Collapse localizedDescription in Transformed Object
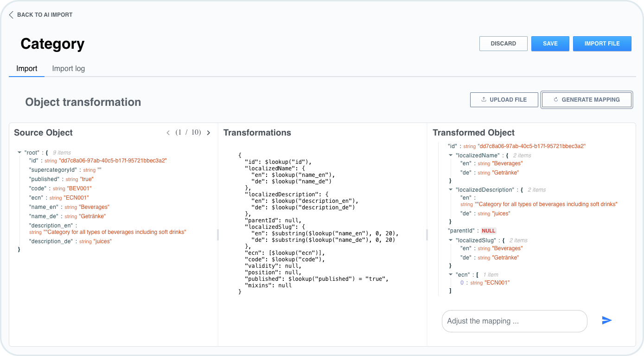644x356 pixels. coord(451,190)
